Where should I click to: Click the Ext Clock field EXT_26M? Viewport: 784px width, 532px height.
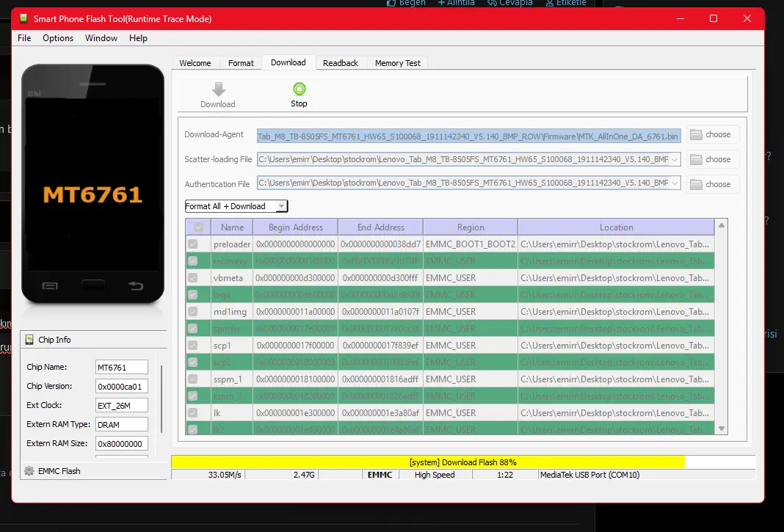(122, 405)
